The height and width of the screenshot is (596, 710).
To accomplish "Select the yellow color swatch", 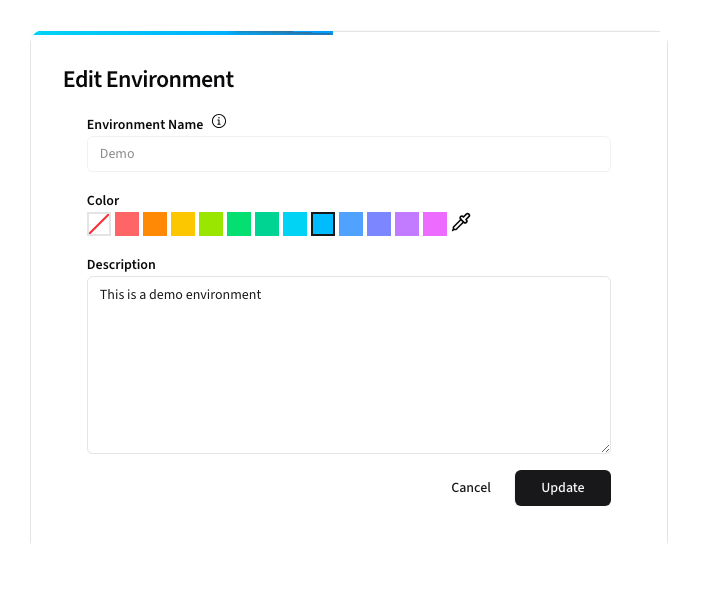I will [x=183, y=224].
